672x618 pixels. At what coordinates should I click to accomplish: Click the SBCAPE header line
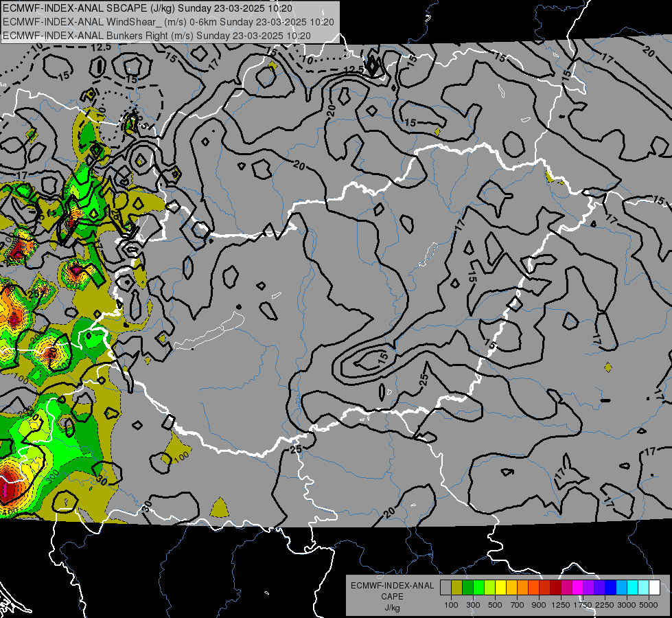(x=148, y=8)
